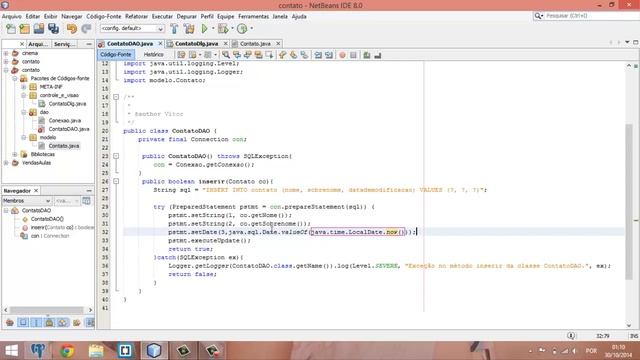The width and height of the screenshot is (640, 360).
Task: Select ContatoDlg.java in project tree
Action: 67,104
